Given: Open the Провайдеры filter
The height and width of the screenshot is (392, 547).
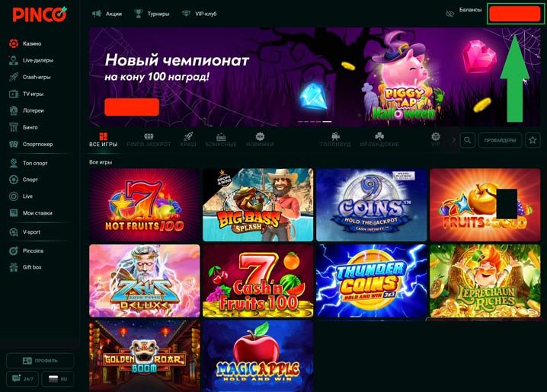Looking at the screenshot, I should click(500, 140).
